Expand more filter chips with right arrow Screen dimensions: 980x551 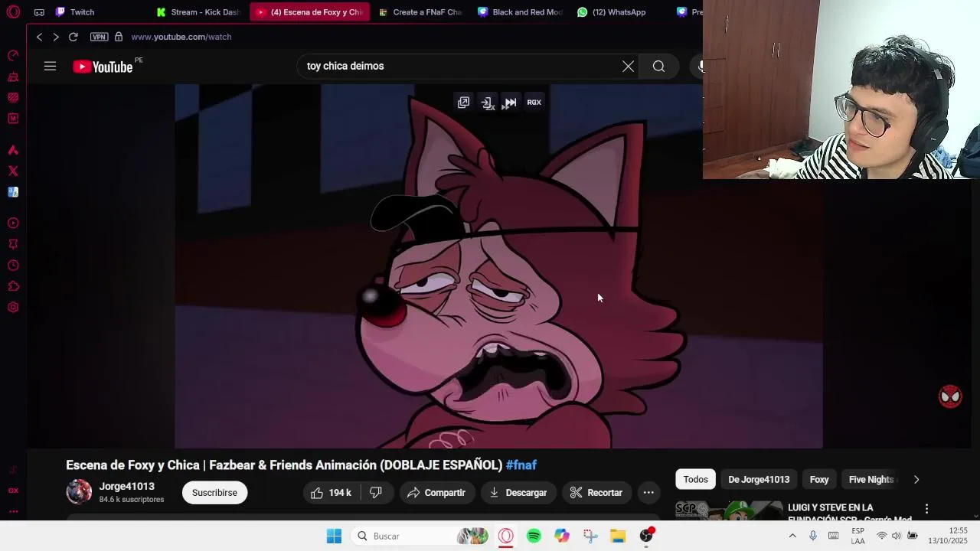(x=916, y=480)
